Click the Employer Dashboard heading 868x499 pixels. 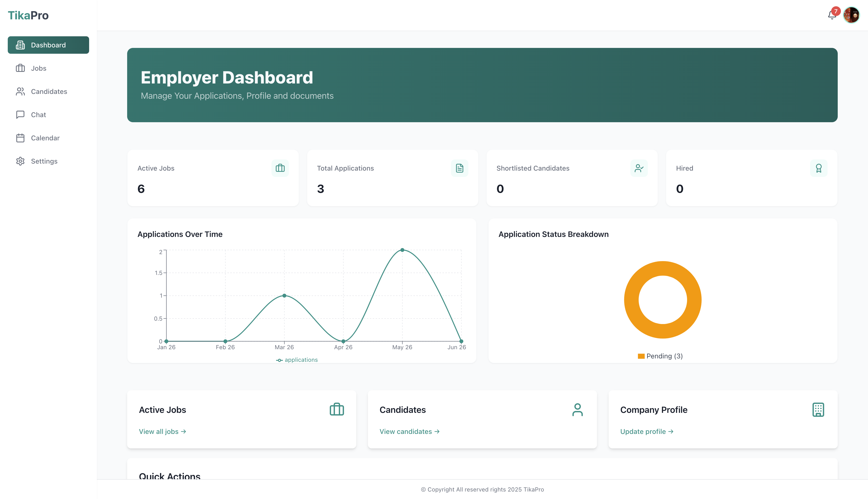(227, 77)
